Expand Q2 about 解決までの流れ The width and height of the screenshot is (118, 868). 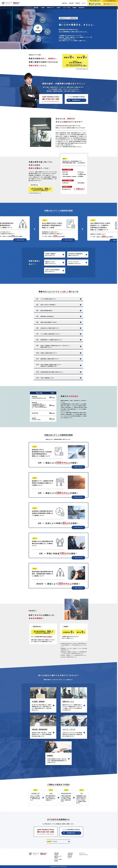click(59, 305)
